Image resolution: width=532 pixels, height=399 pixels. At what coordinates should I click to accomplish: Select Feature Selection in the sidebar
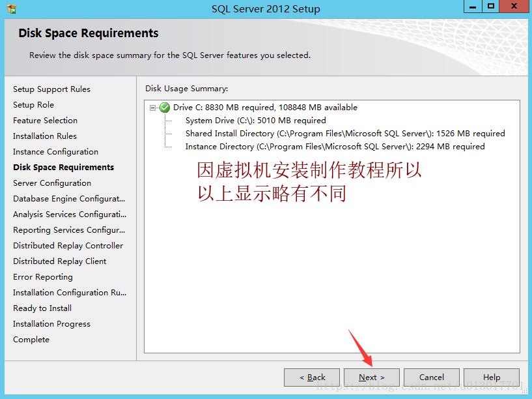[45, 120]
